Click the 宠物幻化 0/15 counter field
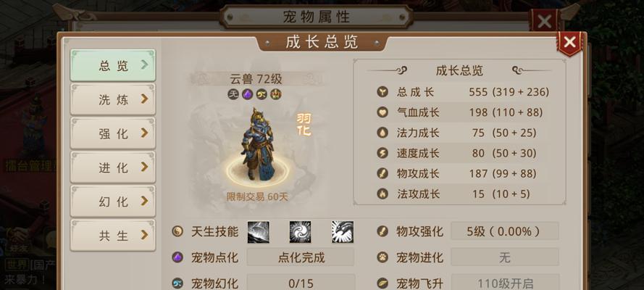The image size is (644, 290). click(300, 283)
